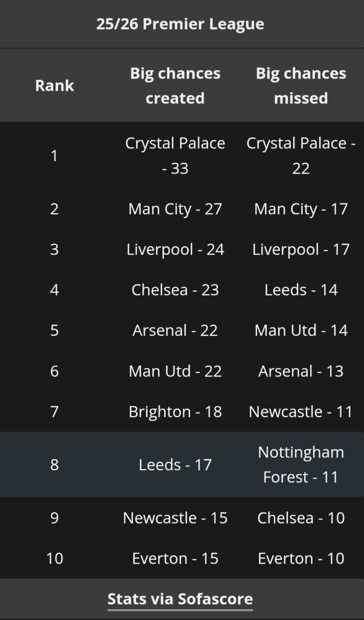Click the Brighton - 18 cell
This screenshot has width=364, height=620.
point(175,412)
